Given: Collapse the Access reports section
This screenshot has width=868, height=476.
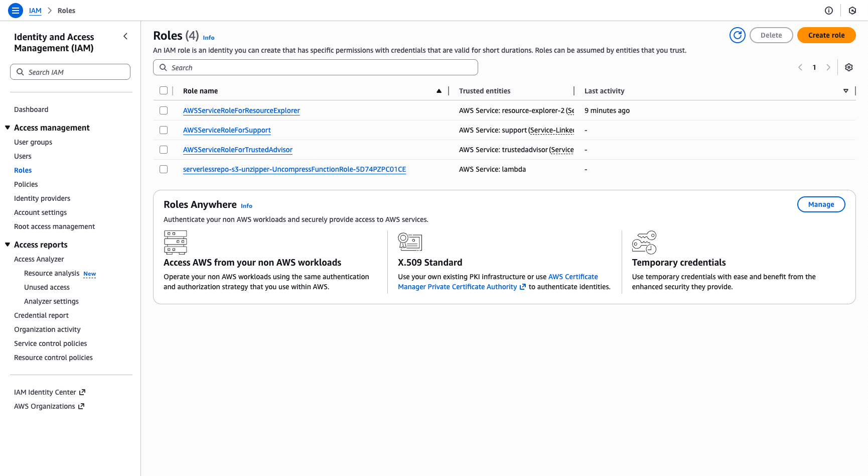Looking at the screenshot, I should coord(7,245).
